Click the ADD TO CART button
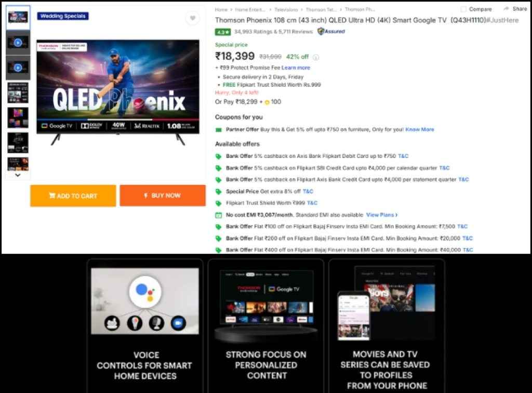532x393 pixels. pos(73,196)
